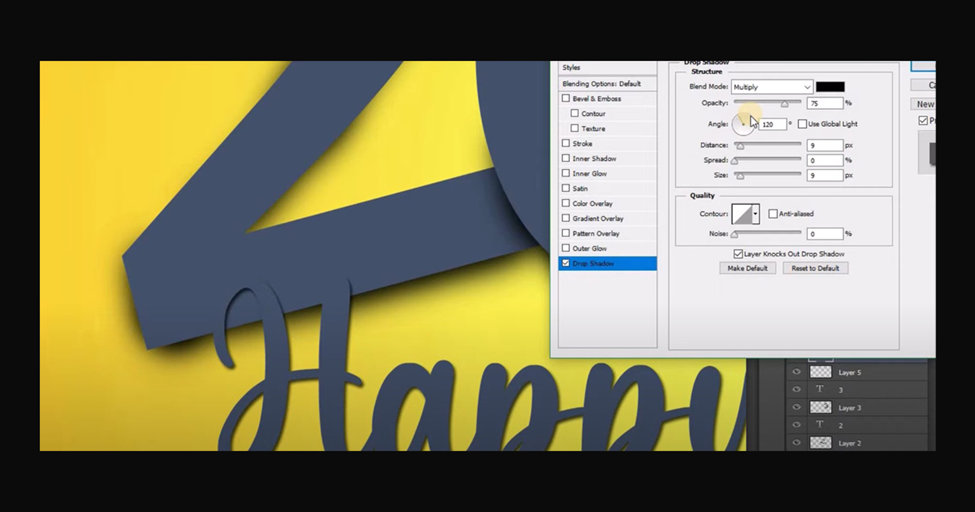The height and width of the screenshot is (512, 975).
Task: Check the Contour sub-option under Bevel
Action: (575, 113)
